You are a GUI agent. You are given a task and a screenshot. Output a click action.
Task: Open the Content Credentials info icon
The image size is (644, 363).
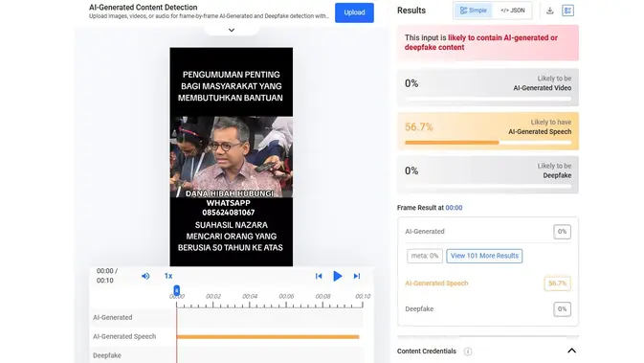468,352
